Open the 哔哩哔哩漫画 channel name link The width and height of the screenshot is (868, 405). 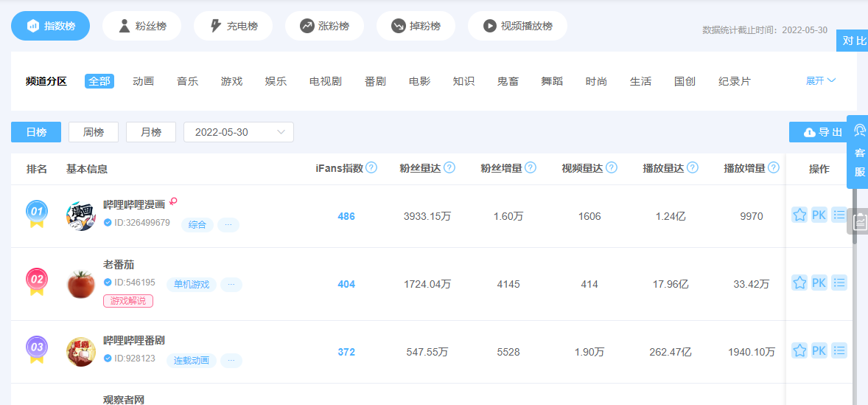click(x=135, y=204)
